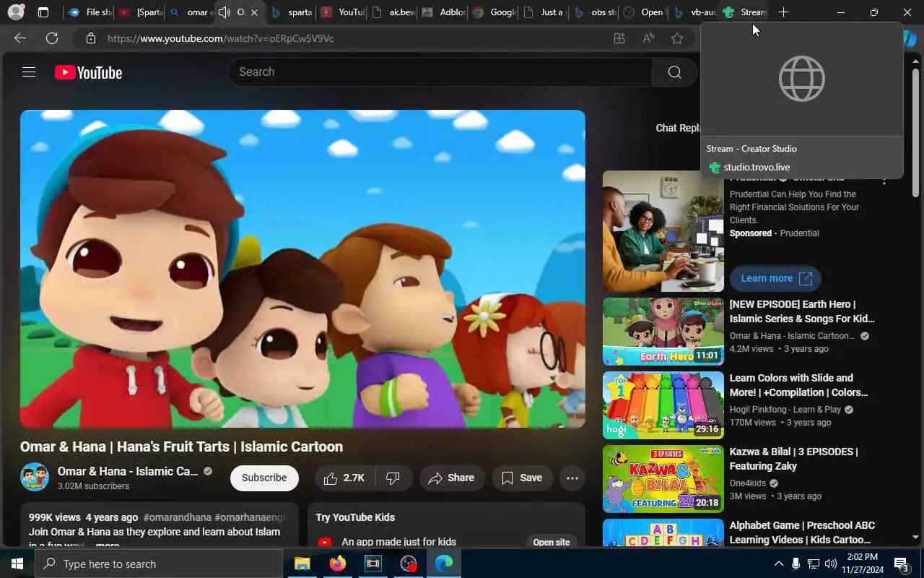Open [NEW EPISODE] Earth Hero video title
Image resolution: width=924 pixels, height=578 pixels.
click(802, 311)
